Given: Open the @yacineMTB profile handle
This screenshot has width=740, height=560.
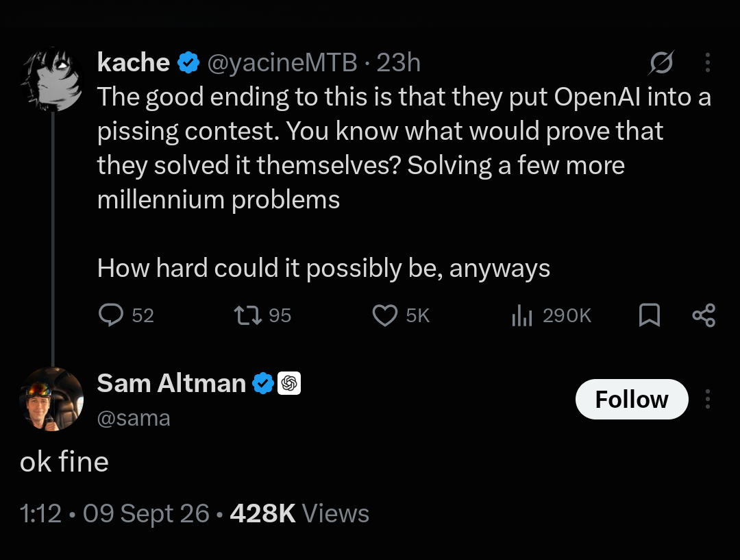Looking at the screenshot, I should coord(282,62).
